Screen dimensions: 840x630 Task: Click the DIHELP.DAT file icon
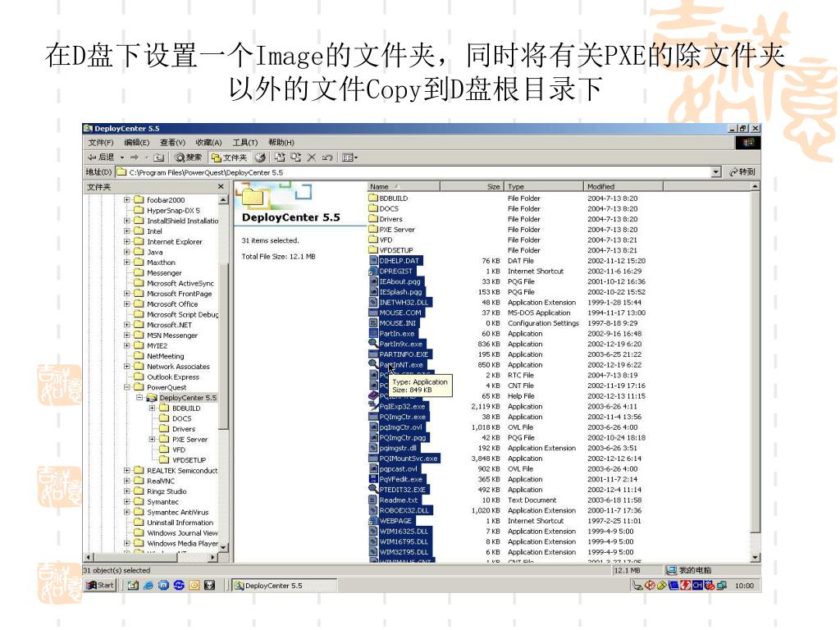(x=373, y=260)
